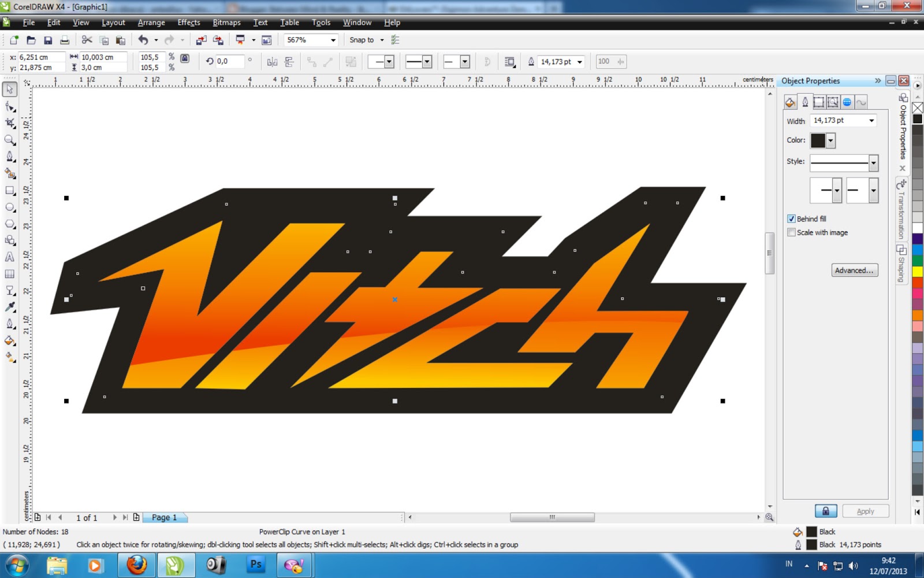Open the Transformation docker tab
This screenshot has width=924, height=578.
(901, 209)
